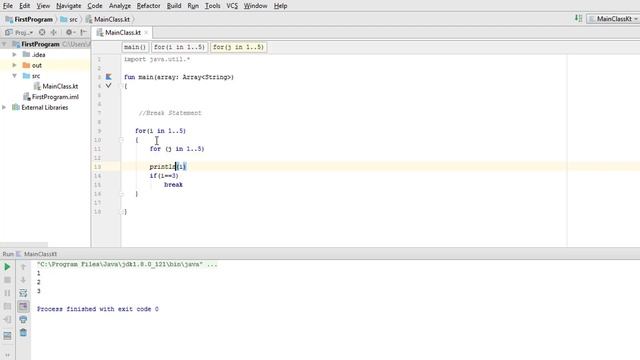The height and width of the screenshot is (360, 640).
Task: Select External Libraries in the project tree
Action: tap(44, 107)
